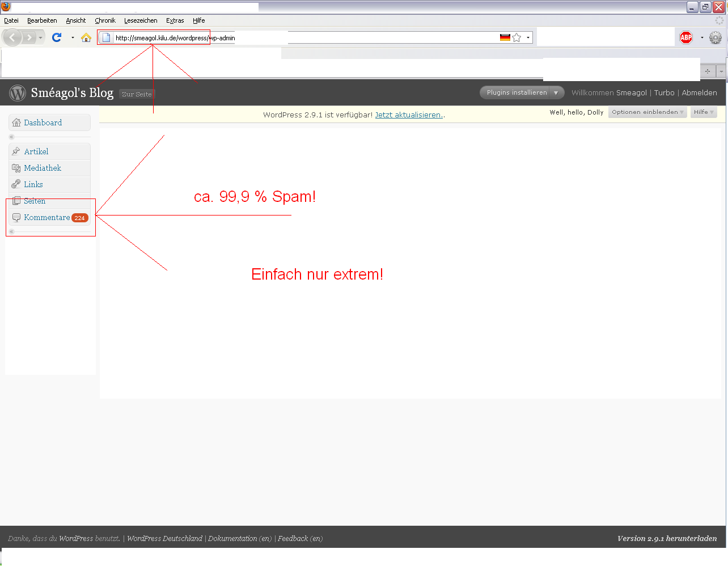Click the Firefox back arrow button

12,37
